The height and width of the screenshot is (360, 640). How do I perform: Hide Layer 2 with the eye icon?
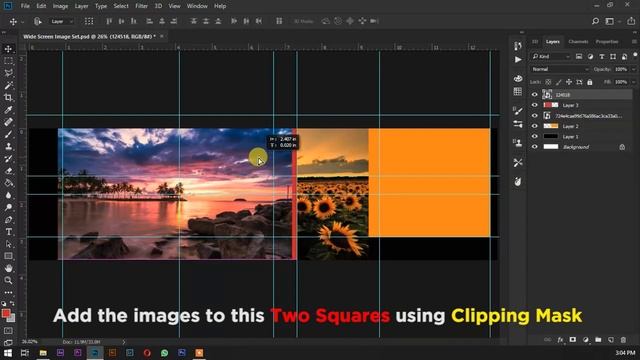pyautogui.click(x=535, y=126)
